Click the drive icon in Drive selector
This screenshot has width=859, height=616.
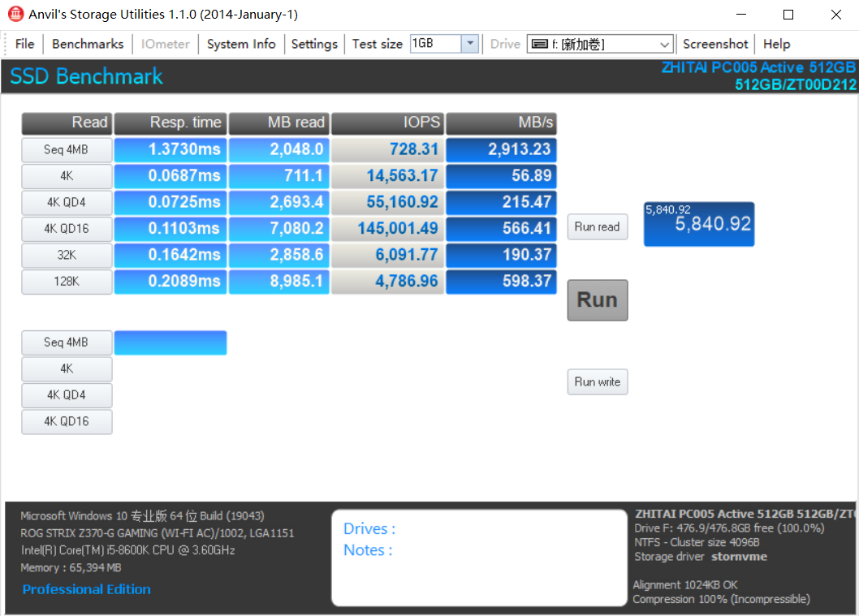(x=540, y=44)
